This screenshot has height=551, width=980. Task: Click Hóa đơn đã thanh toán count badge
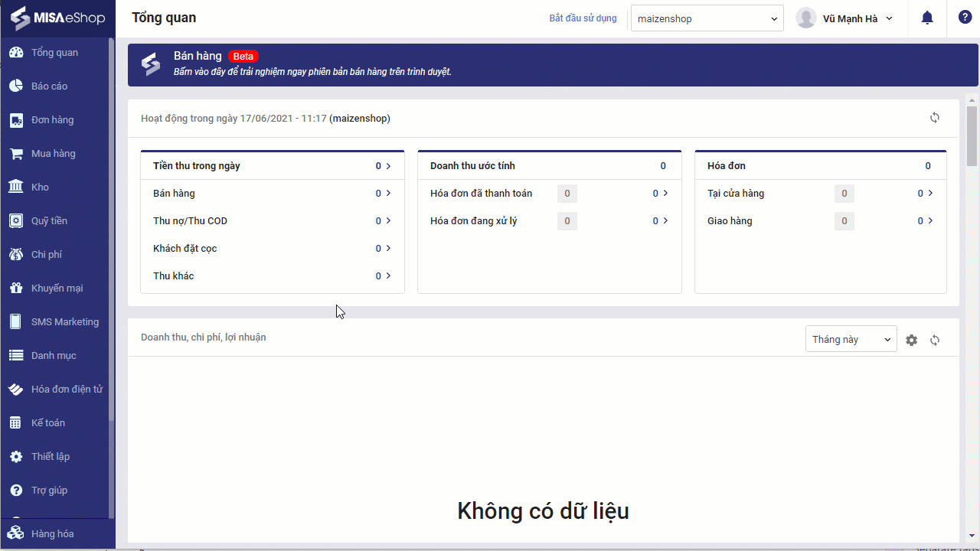pyautogui.click(x=567, y=194)
